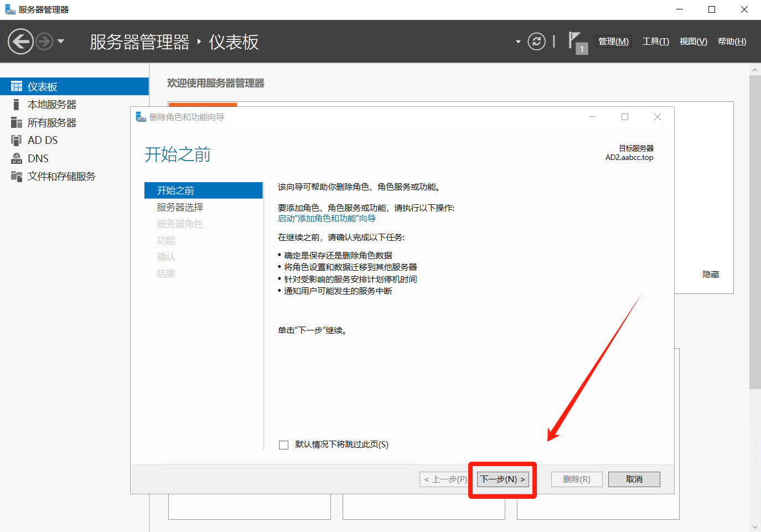Screen dimensions: 761x532
Task: Click the vertical scrollbar on the dashboard
Action: point(755,233)
